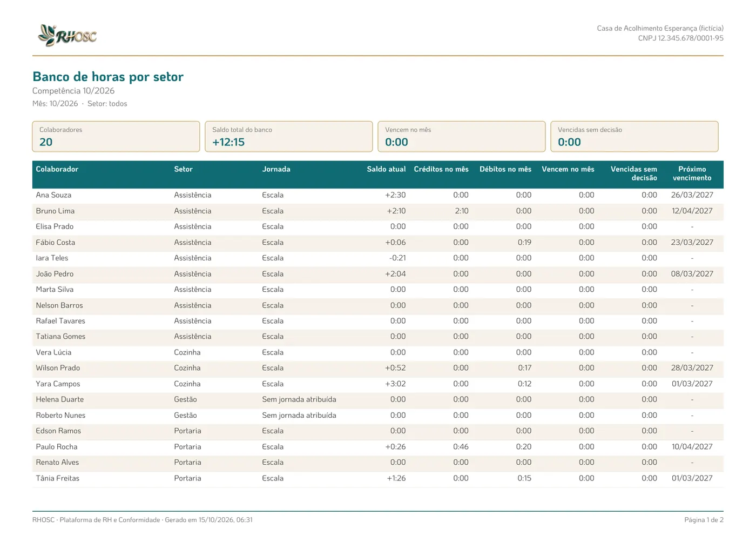Screen dimensions: 756x535
Task: Click Bruno Lima's credit value 2:10
Action: 462,211
